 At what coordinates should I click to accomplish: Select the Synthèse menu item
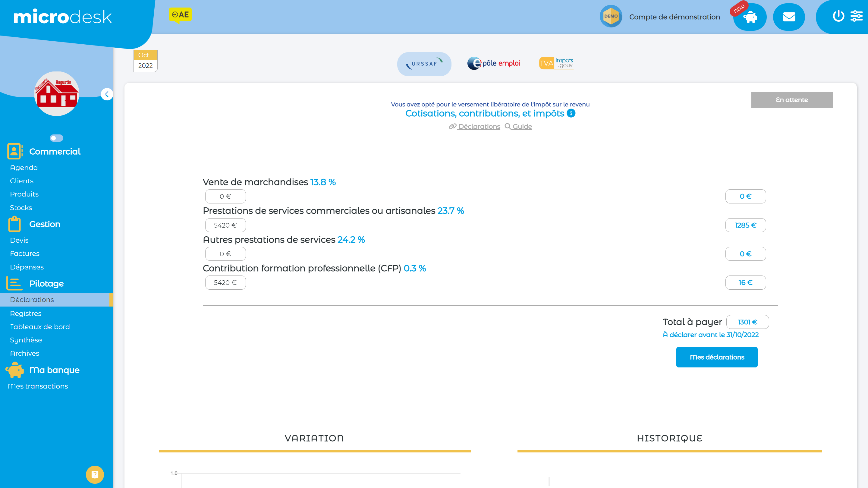25,339
